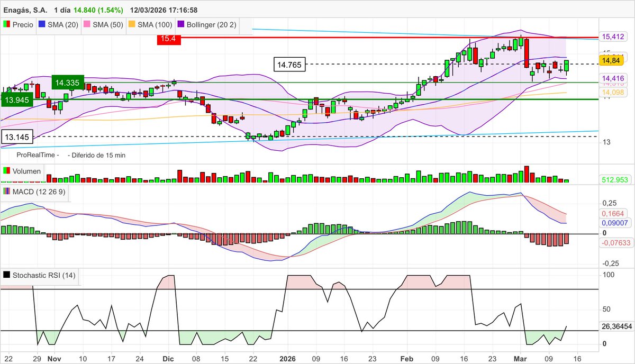This screenshot has height=364, width=635.
Task: Click the 512.953 volume value
Action: 614,180
